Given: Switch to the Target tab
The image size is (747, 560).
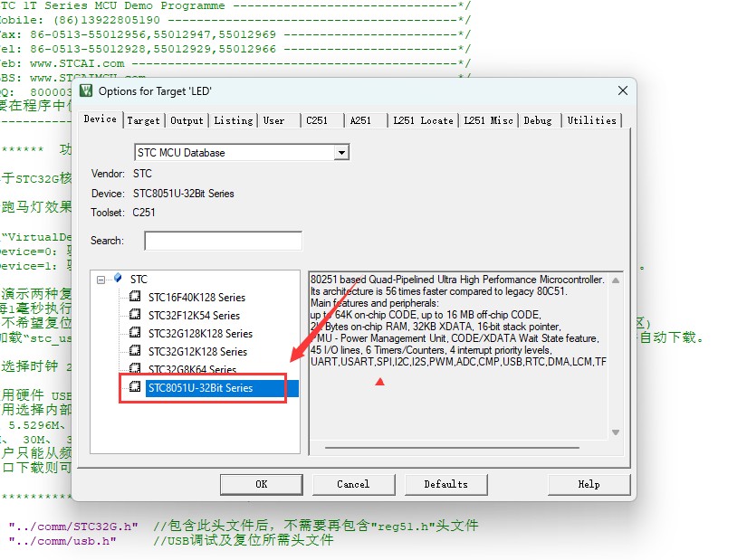Looking at the screenshot, I should point(143,120).
